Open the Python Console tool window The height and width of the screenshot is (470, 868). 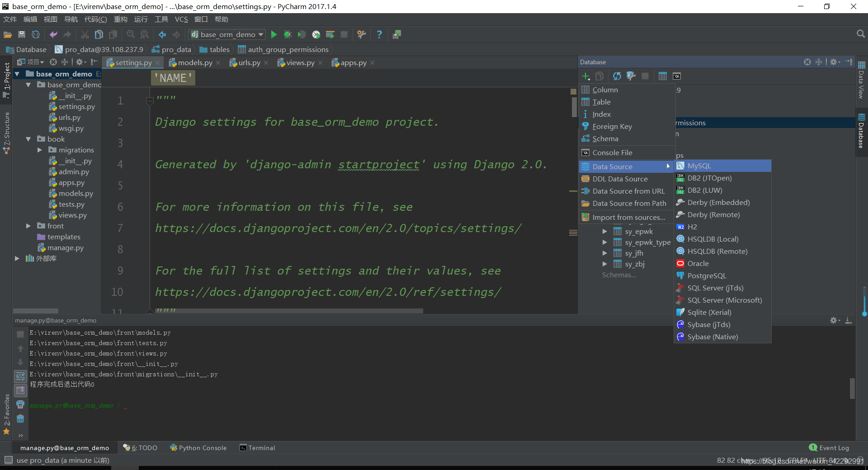[198, 448]
